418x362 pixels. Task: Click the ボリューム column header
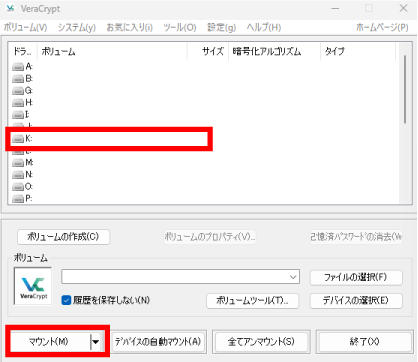(x=112, y=51)
